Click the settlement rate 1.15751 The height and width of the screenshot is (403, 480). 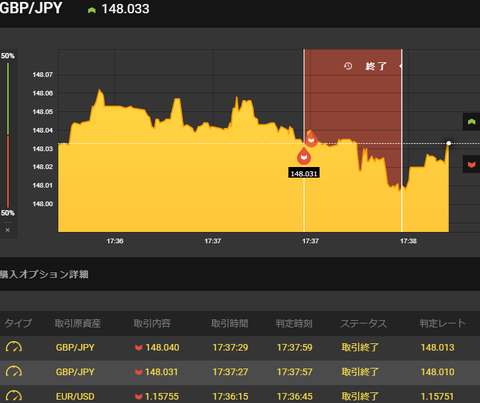coord(437,396)
